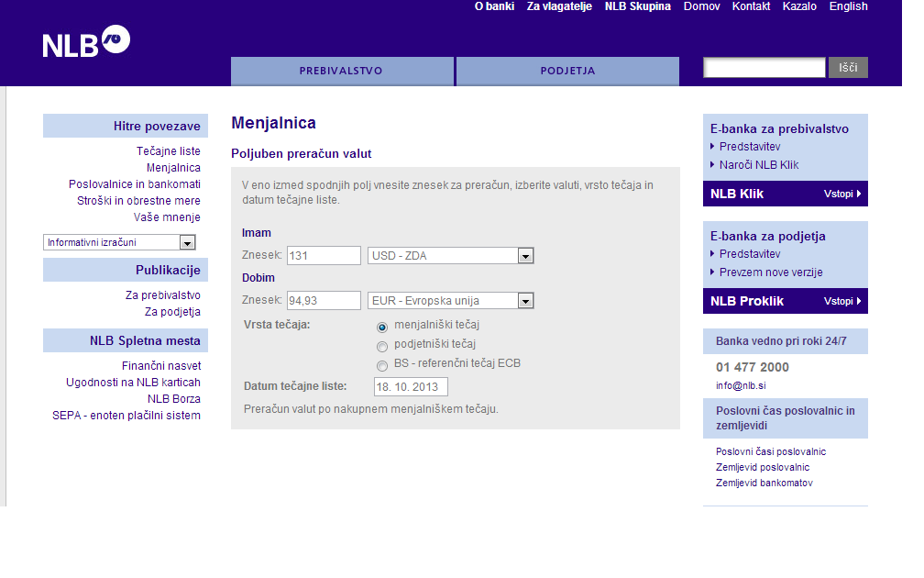Open the PREBIVALSTVO tab
This screenshot has height=578, width=924.
tap(343, 71)
